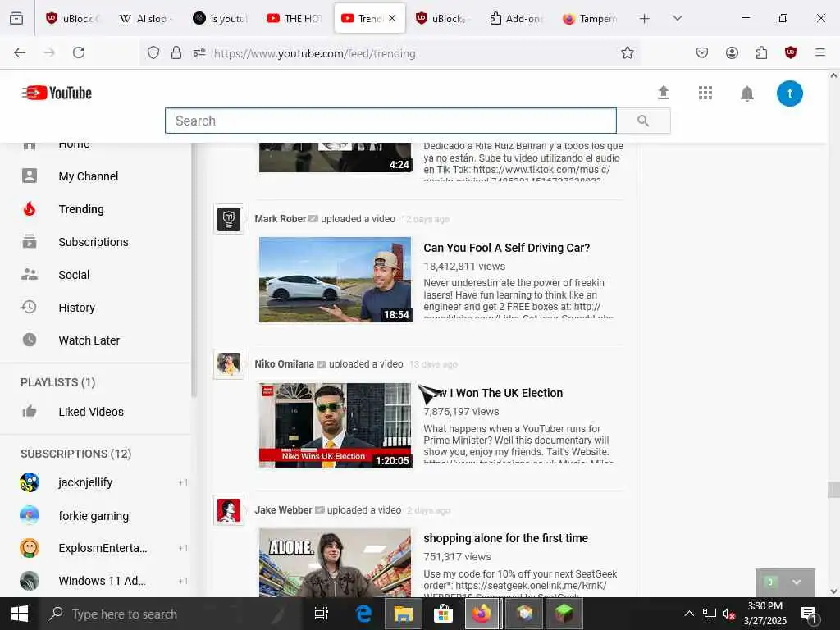The width and height of the screenshot is (840, 630).
Task: Open Firefox account icon
Action: tap(732, 52)
